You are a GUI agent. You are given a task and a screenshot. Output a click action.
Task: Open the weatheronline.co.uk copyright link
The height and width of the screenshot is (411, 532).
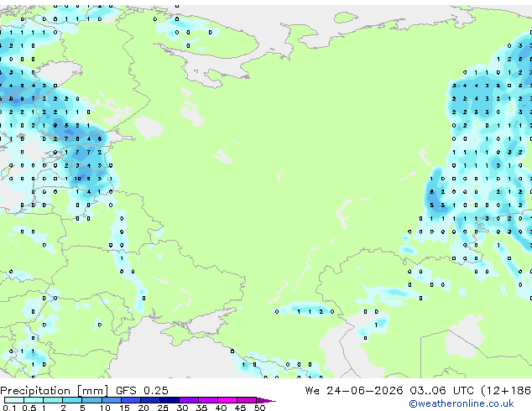point(461,403)
